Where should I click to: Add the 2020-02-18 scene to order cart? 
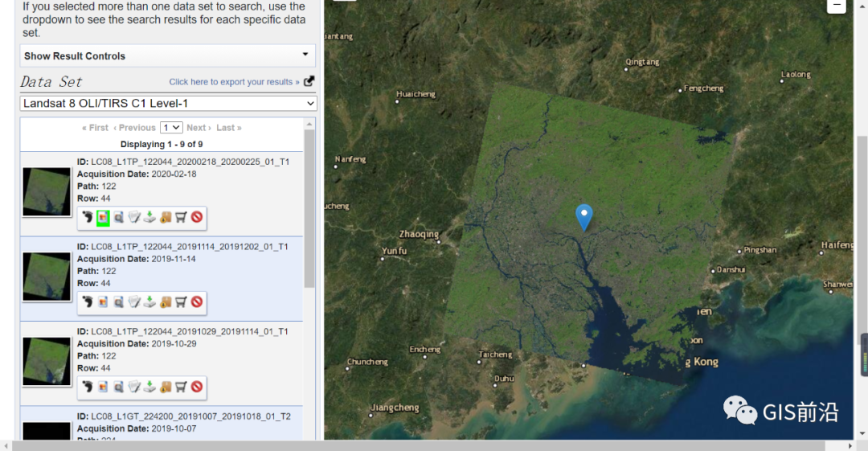coord(181,217)
